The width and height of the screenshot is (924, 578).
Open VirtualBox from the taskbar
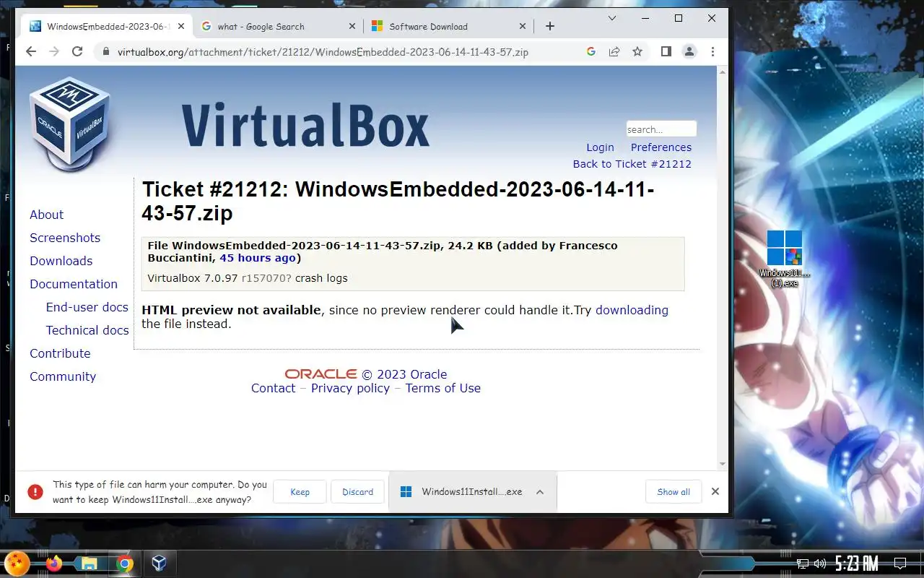pyautogui.click(x=160, y=564)
